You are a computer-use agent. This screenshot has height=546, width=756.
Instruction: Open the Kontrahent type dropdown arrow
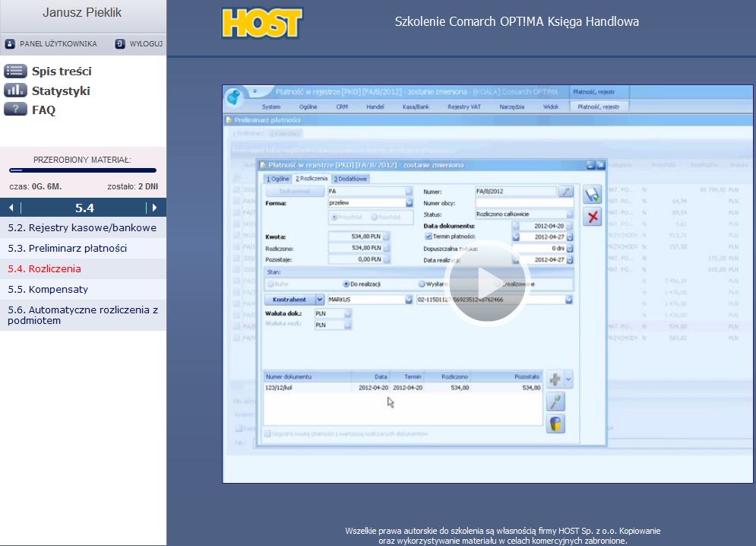[x=320, y=300]
